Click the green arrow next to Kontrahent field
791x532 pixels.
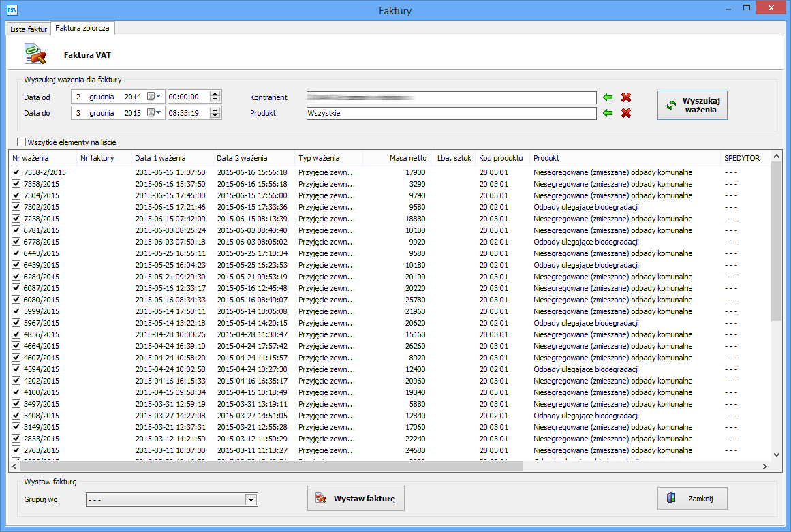608,97
